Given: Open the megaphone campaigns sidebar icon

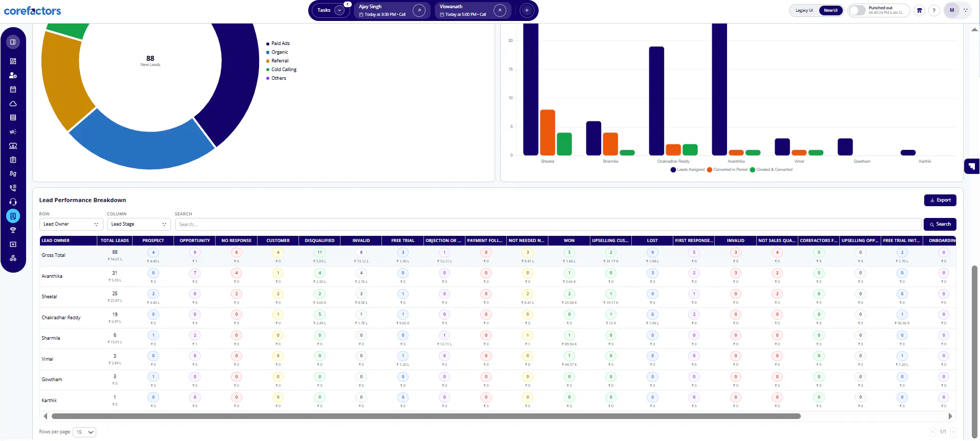Looking at the screenshot, I should 13,132.
